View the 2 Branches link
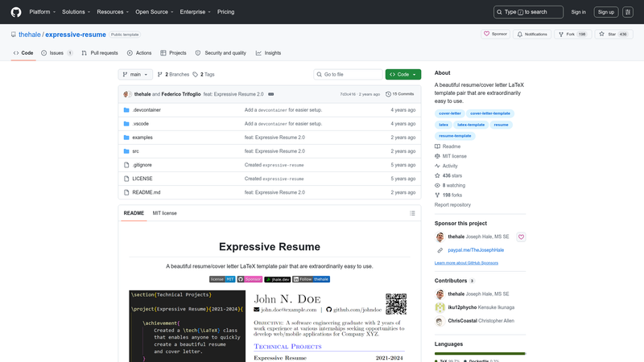The height and width of the screenshot is (362, 644). (x=173, y=74)
